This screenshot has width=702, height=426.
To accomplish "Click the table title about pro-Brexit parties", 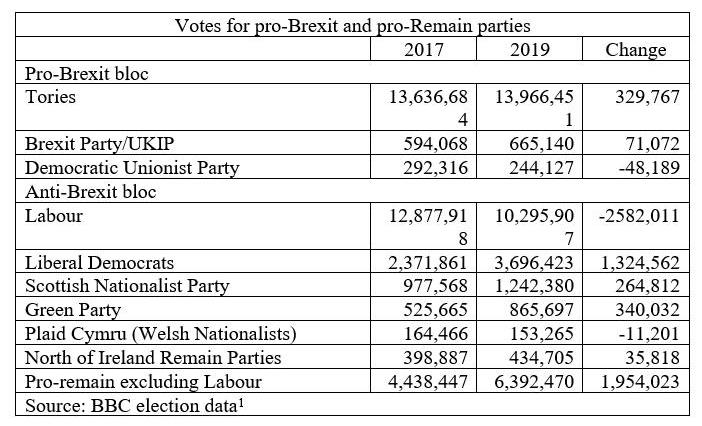I will (x=352, y=26).
